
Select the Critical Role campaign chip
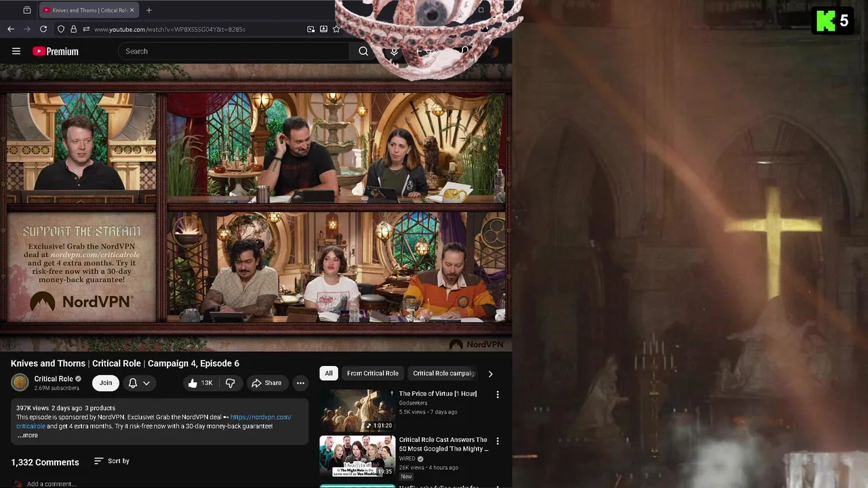pos(444,373)
